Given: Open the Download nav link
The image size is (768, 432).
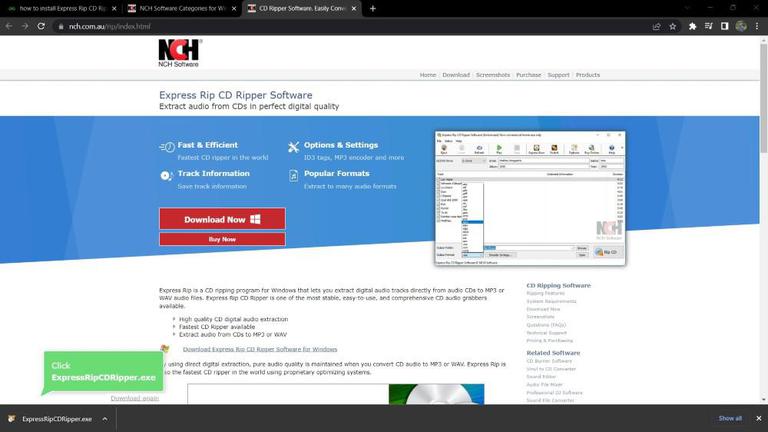Looking at the screenshot, I should tap(456, 75).
